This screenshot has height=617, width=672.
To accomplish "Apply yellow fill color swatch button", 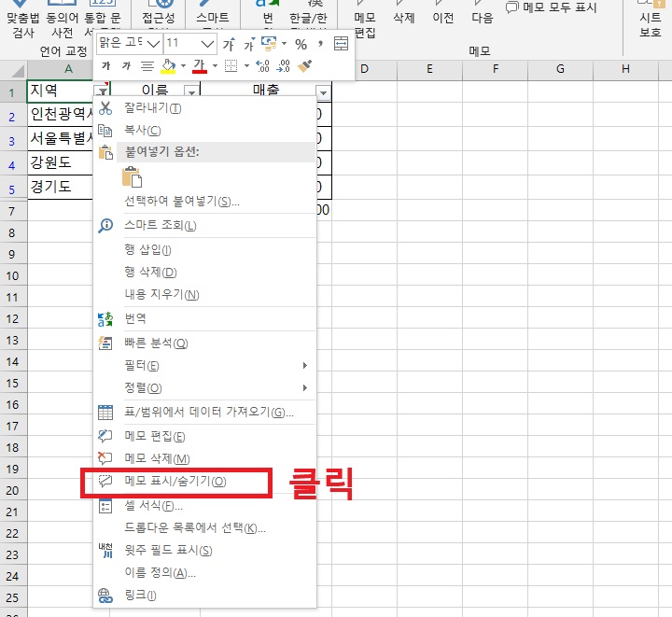I will point(168,66).
